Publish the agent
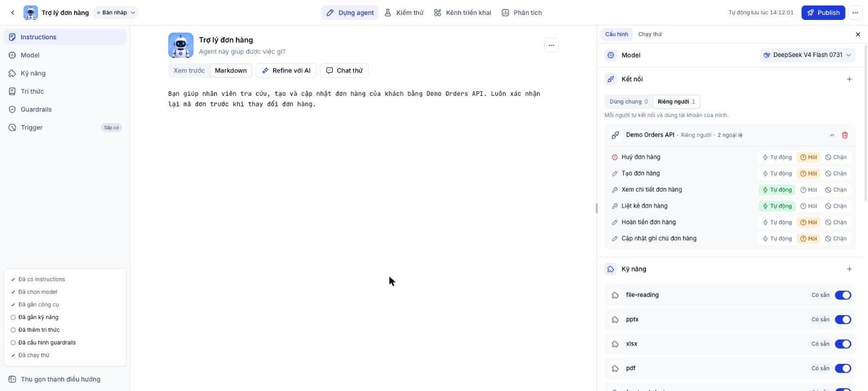868x391 pixels. click(823, 13)
